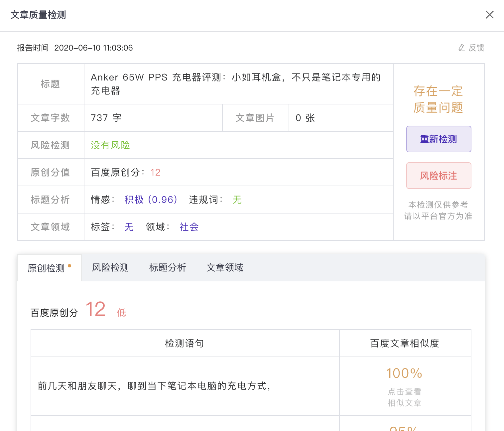The image size is (504, 431).
Task: Click the 积极 (0.96) sentiment link
Action: click(x=150, y=200)
